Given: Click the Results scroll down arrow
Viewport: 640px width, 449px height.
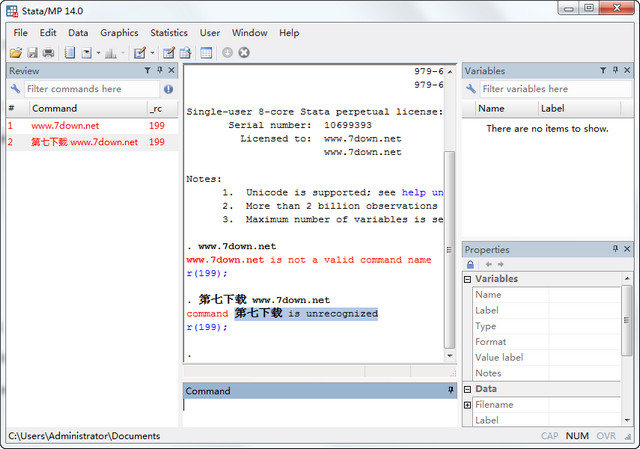Looking at the screenshot, I should coord(449,356).
